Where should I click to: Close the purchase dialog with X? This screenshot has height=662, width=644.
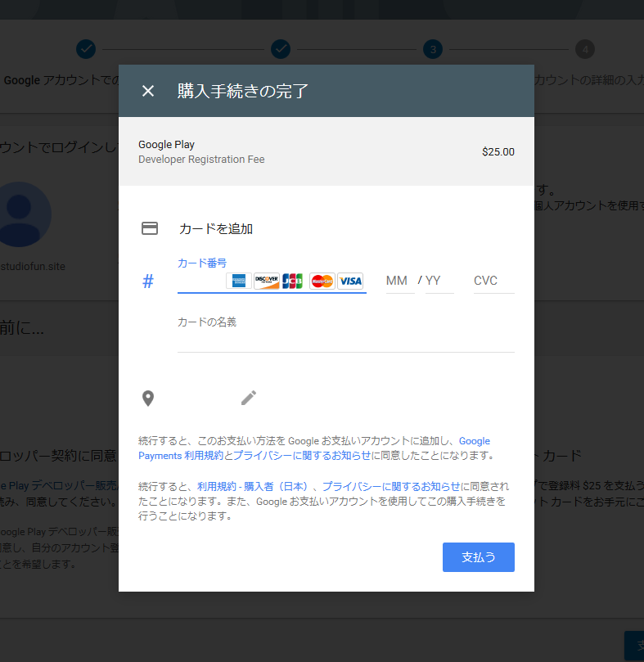point(148,91)
